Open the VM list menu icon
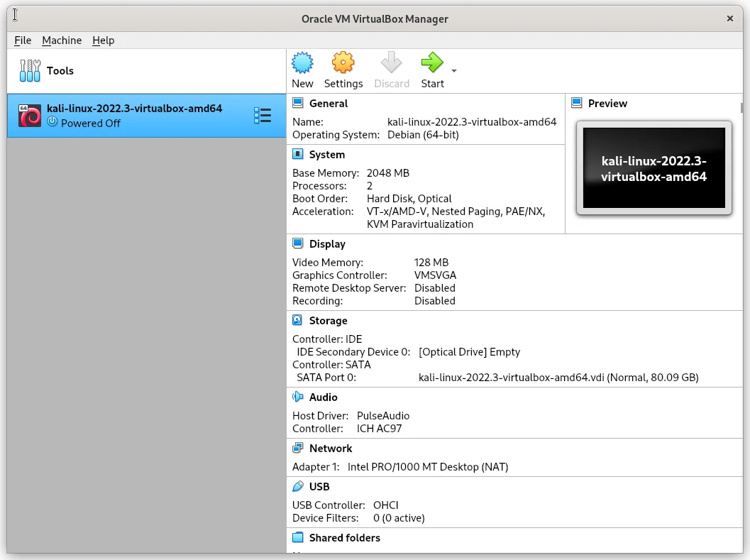The width and height of the screenshot is (750, 560). click(262, 116)
